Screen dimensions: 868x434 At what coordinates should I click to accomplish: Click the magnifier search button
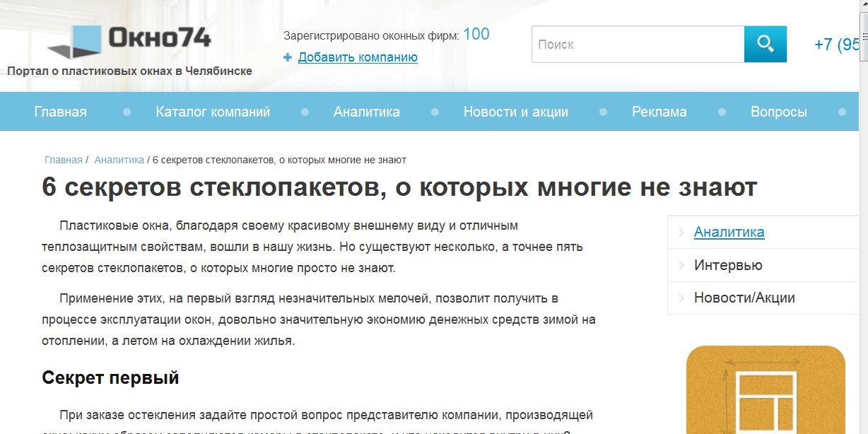click(x=766, y=44)
